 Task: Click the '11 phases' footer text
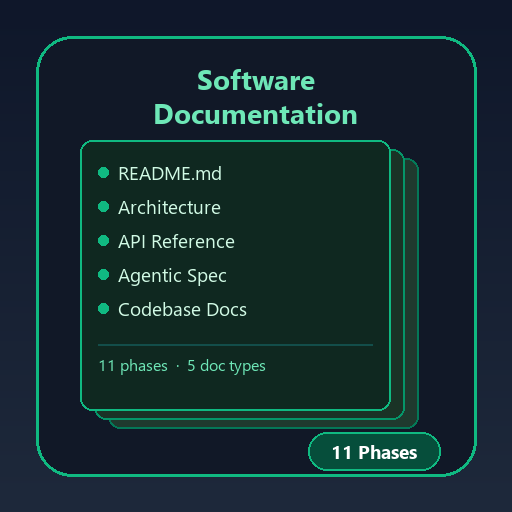tap(133, 366)
